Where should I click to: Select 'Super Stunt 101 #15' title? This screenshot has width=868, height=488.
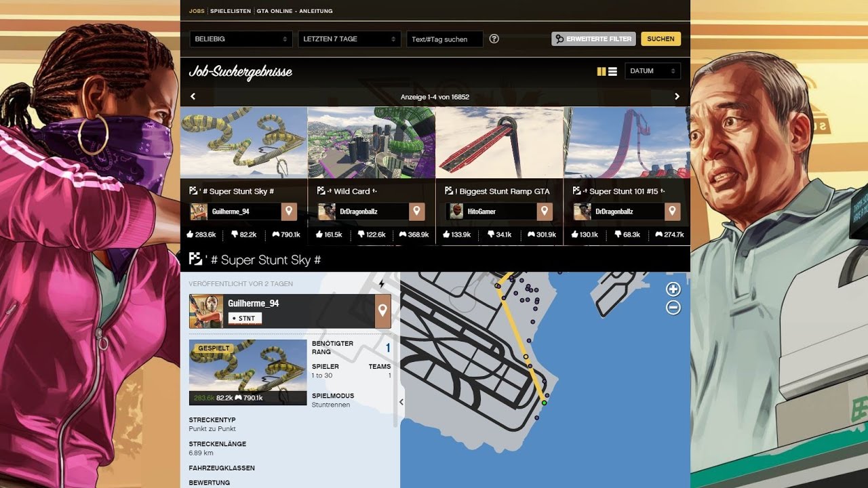coord(623,192)
